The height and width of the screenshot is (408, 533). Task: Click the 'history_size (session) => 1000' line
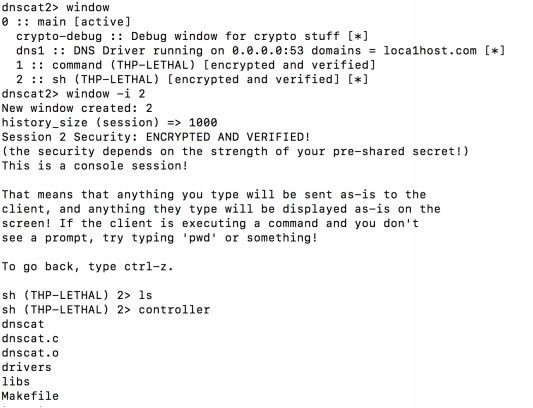point(109,123)
